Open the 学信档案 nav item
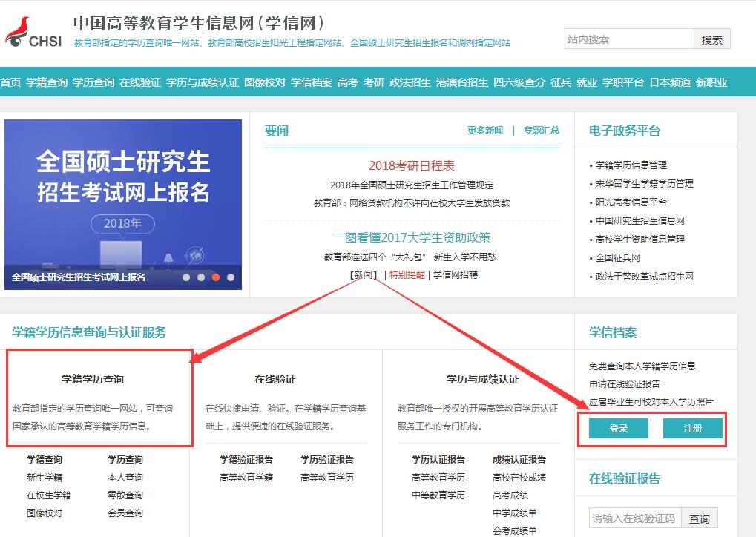The image size is (756, 537). pyautogui.click(x=312, y=82)
